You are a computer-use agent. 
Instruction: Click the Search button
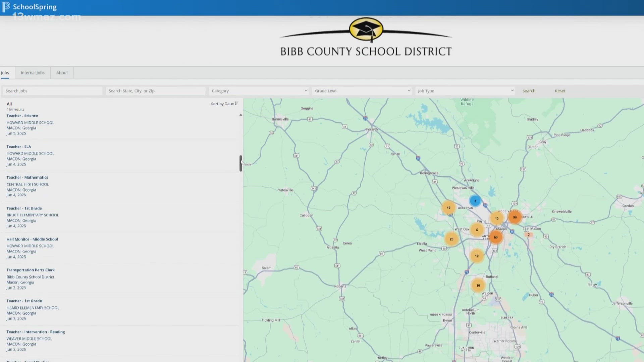529,91
